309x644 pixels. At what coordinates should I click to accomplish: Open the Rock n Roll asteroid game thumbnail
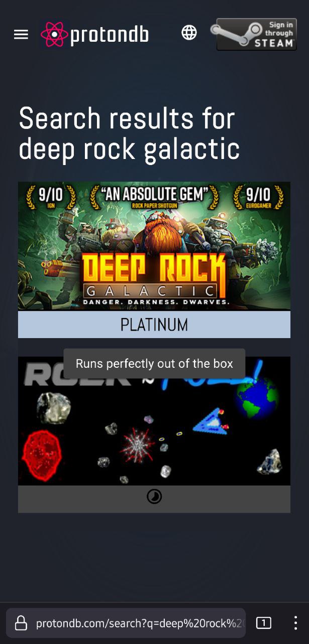click(x=154, y=421)
